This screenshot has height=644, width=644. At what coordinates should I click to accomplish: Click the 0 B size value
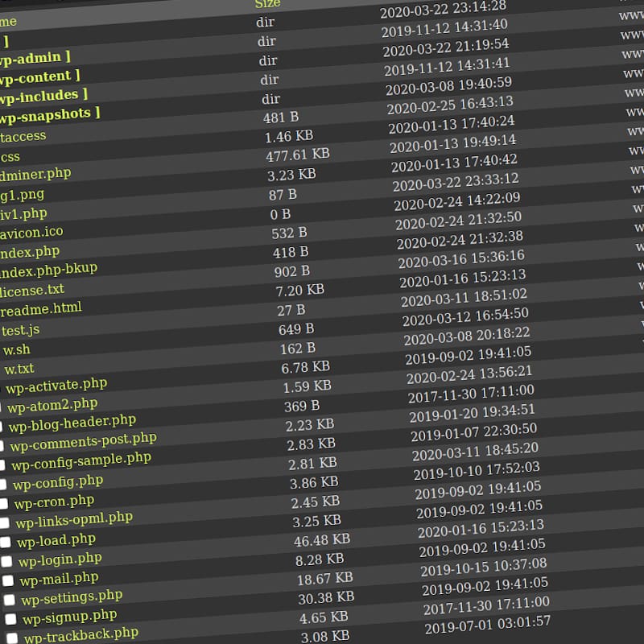280,214
